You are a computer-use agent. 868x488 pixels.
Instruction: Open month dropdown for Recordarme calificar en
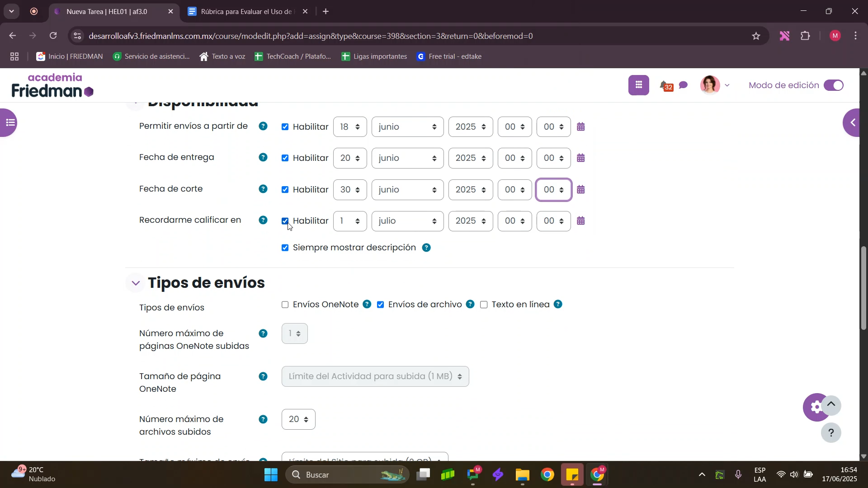point(407,221)
